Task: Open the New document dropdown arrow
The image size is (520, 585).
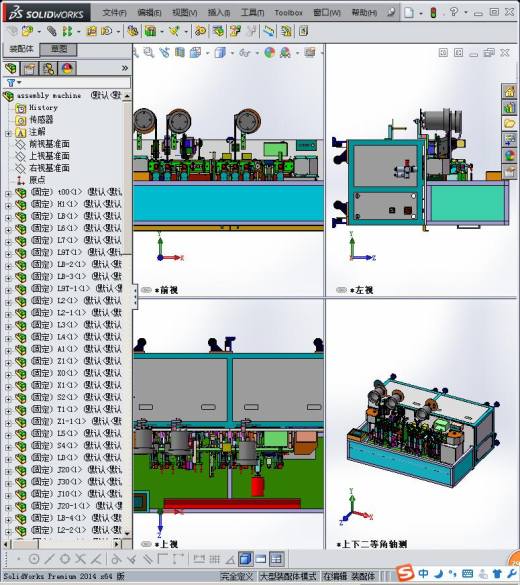Action: tap(421, 13)
